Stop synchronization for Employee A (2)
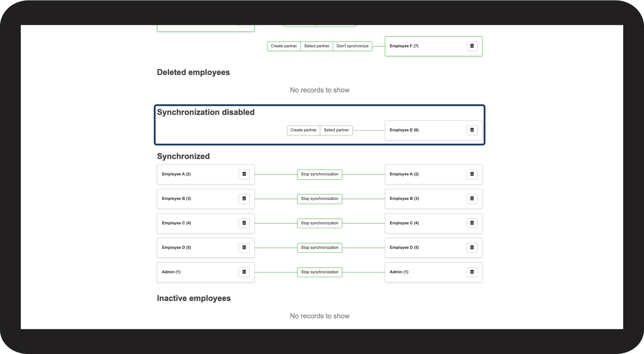 [x=320, y=174]
